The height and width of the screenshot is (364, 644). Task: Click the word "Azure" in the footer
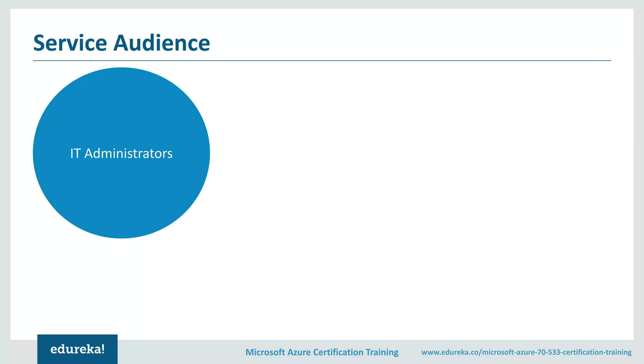(299, 352)
